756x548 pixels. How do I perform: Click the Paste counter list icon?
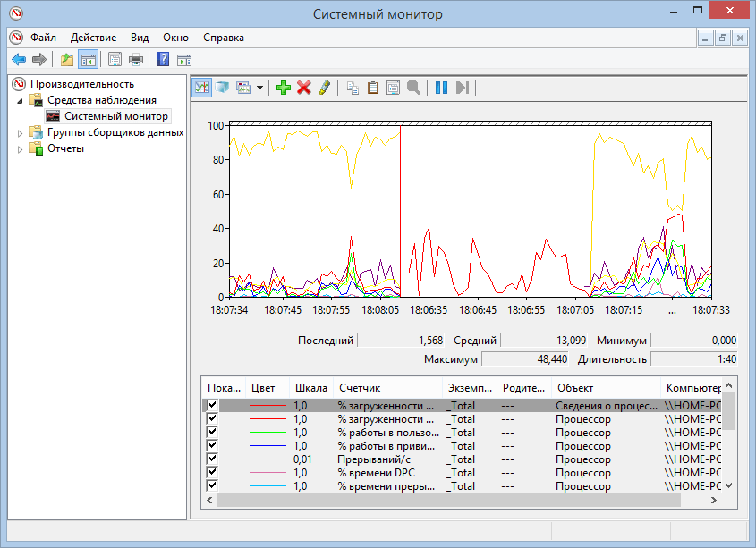373,88
